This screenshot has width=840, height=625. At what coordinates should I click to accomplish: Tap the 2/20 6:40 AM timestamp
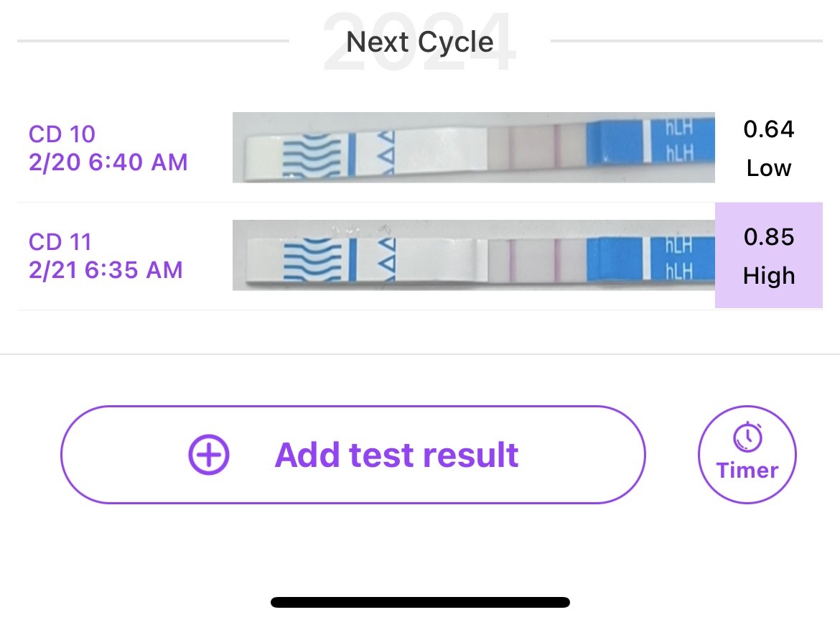[108, 162]
